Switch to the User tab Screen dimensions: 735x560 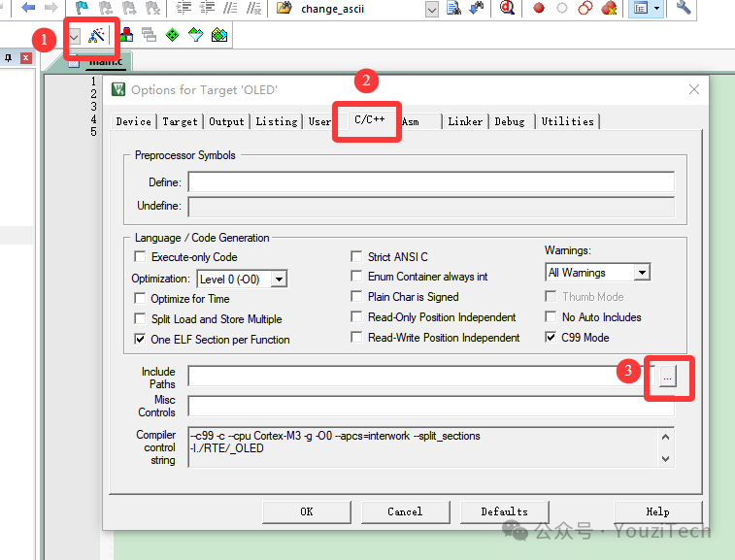point(318,122)
